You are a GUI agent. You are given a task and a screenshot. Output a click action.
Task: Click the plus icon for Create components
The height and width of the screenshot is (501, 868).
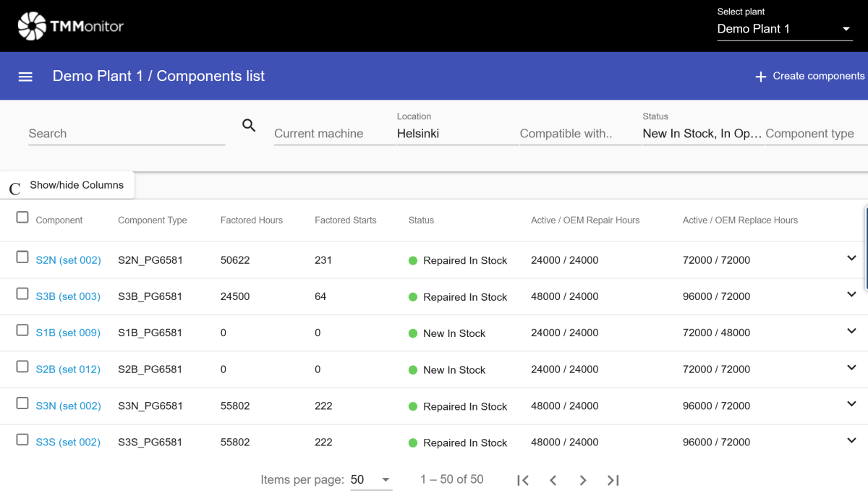(x=760, y=77)
